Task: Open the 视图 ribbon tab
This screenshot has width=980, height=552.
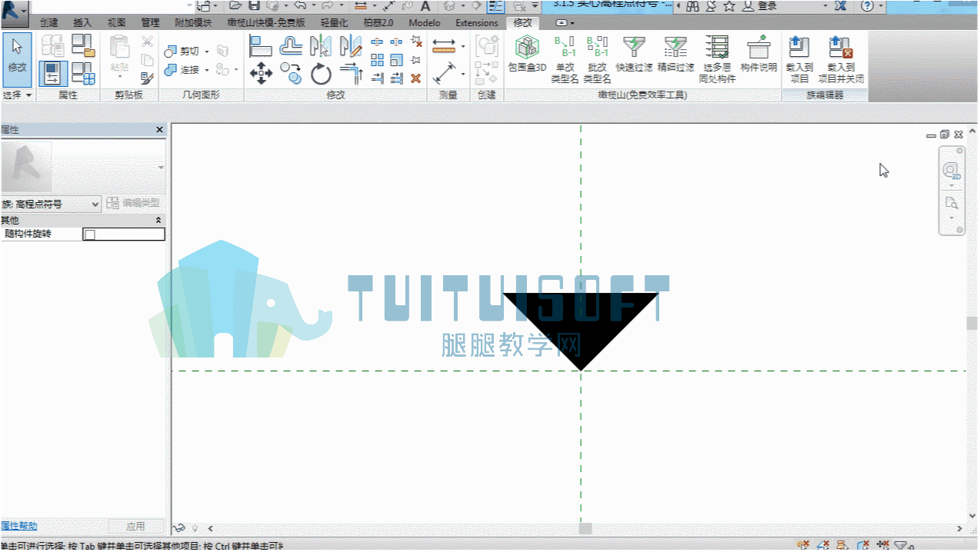Action: pyautogui.click(x=116, y=23)
